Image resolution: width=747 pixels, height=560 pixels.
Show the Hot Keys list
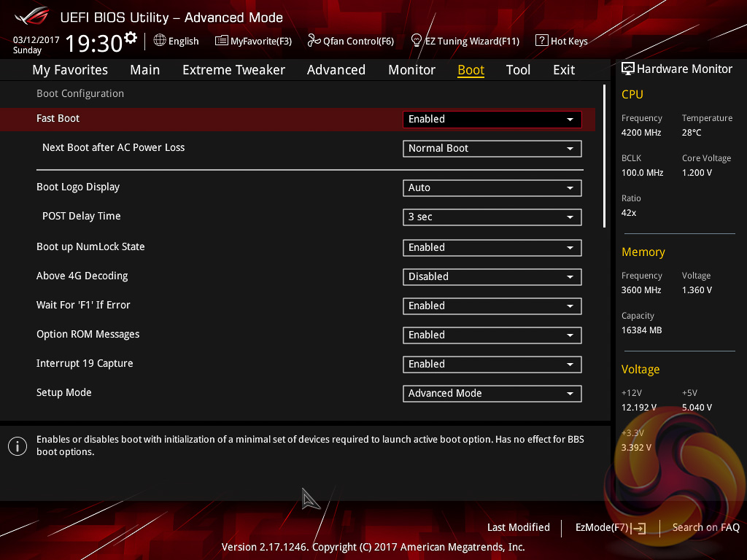562,41
